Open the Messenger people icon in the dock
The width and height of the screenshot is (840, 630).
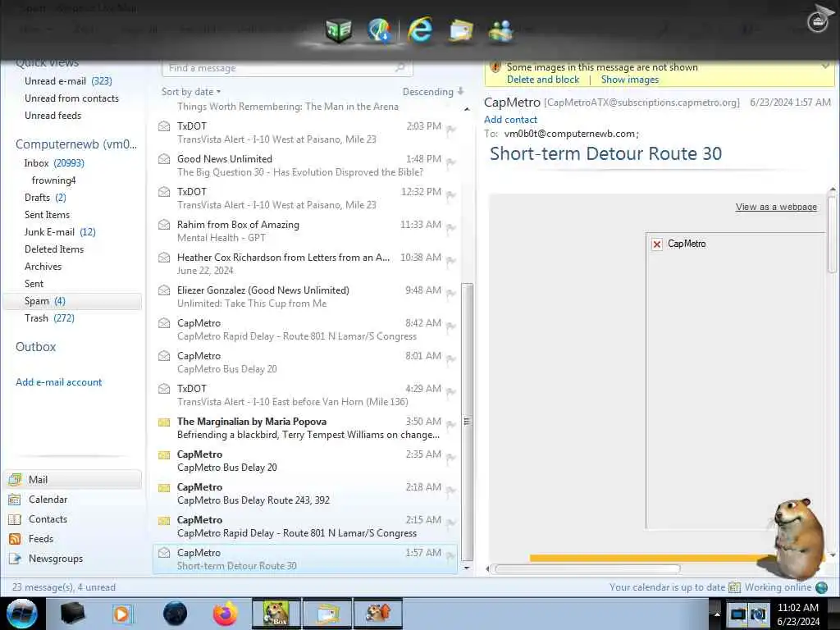[x=501, y=30]
